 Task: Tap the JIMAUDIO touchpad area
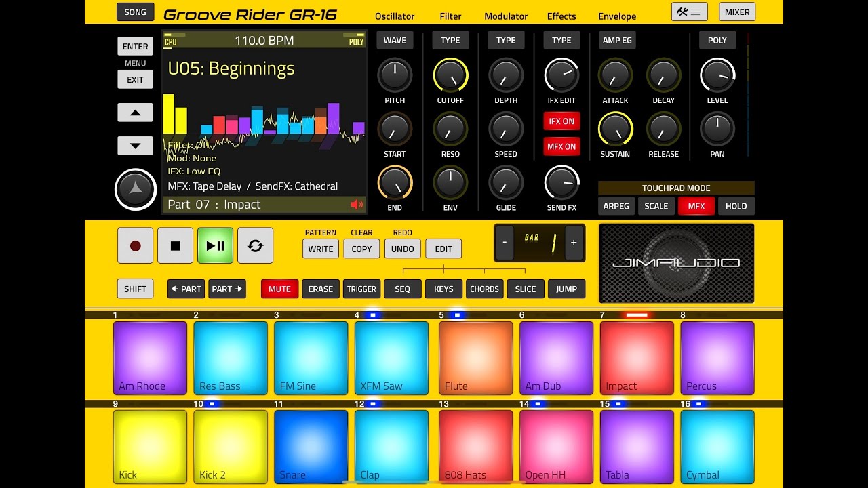point(677,263)
